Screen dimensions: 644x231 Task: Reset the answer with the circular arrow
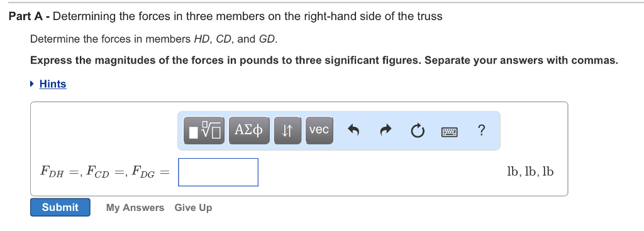click(418, 131)
